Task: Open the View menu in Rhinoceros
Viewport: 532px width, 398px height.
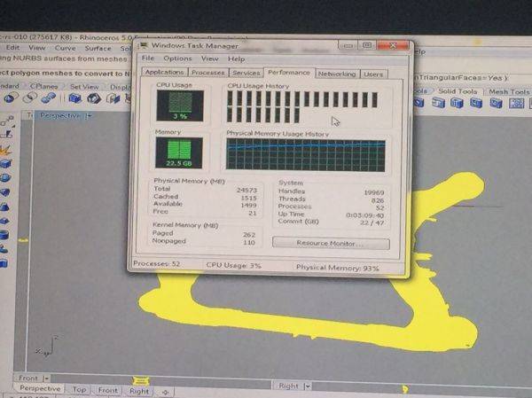Action: 36,48
